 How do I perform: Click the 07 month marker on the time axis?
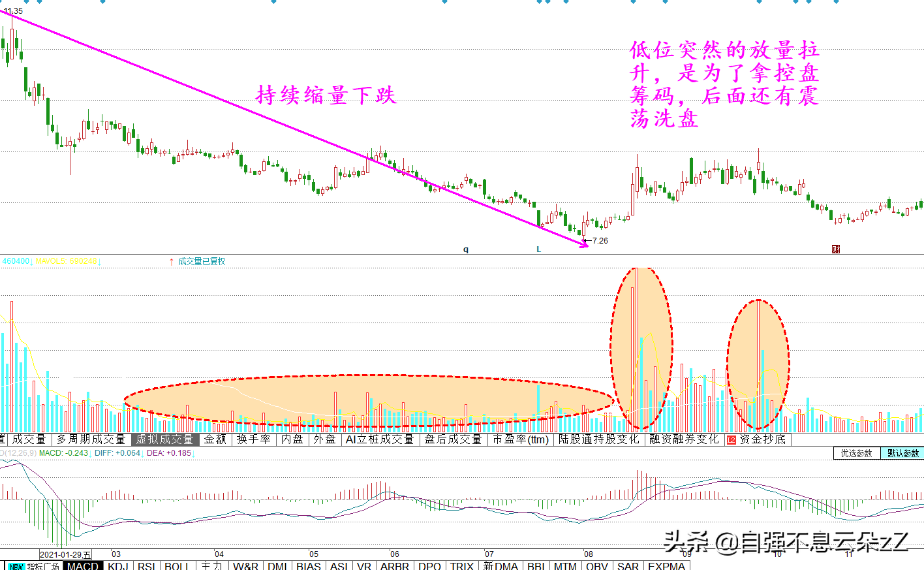[489, 554]
